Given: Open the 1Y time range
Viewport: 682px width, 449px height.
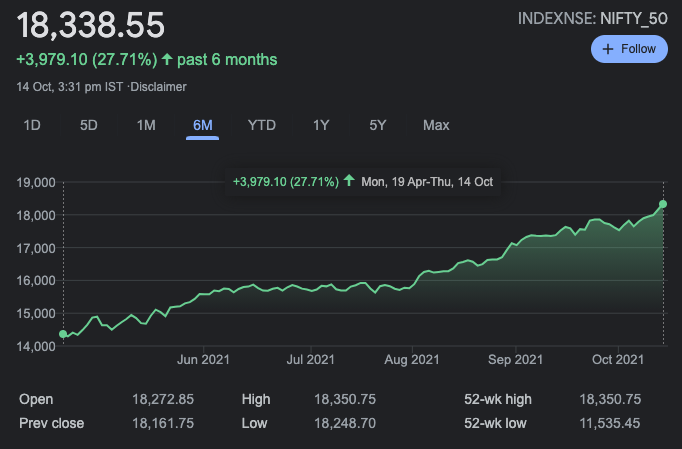Looking at the screenshot, I should (321, 125).
